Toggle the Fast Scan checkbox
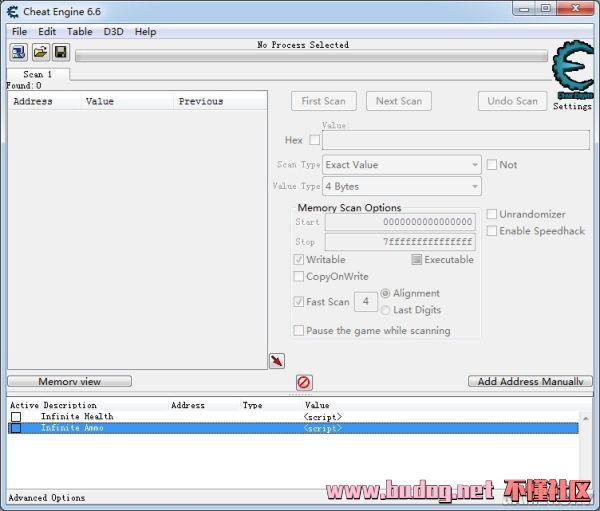600x511 pixels. 298,302
